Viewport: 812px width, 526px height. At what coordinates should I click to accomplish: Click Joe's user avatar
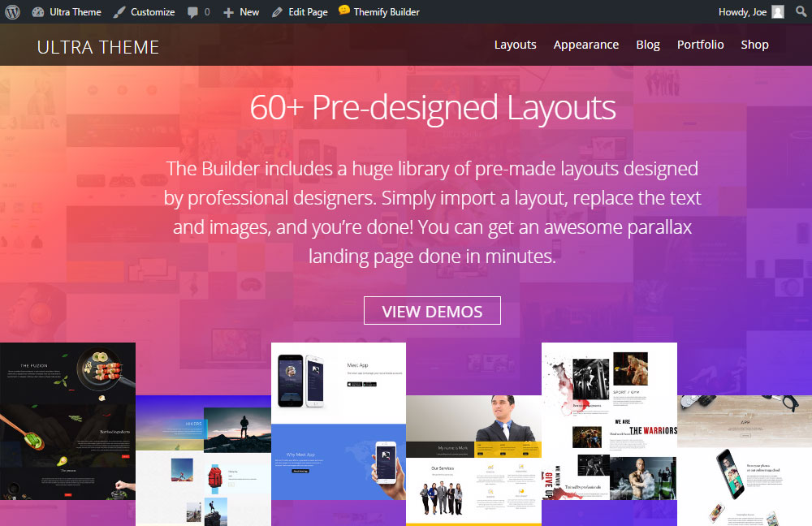(778, 12)
